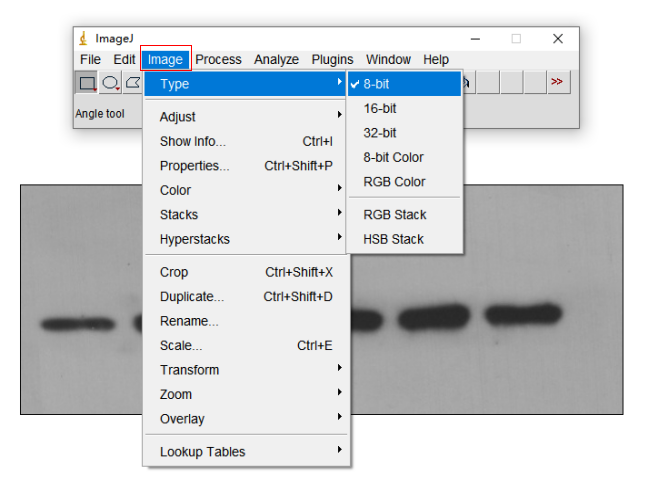
Task: Click the ImageJ microscope icon in title bar
Action: click(x=84, y=39)
